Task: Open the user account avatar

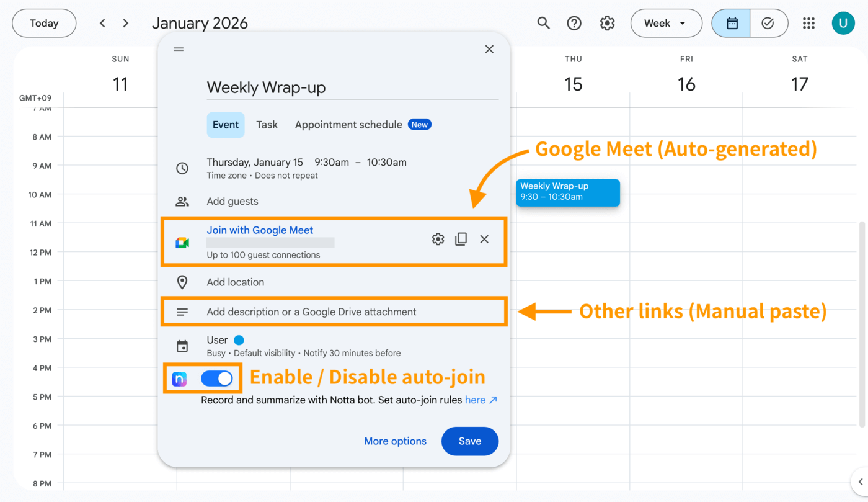Action: click(x=843, y=24)
